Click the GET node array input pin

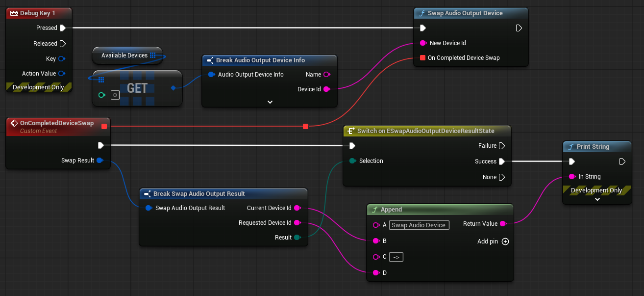click(x=101, y=80)
